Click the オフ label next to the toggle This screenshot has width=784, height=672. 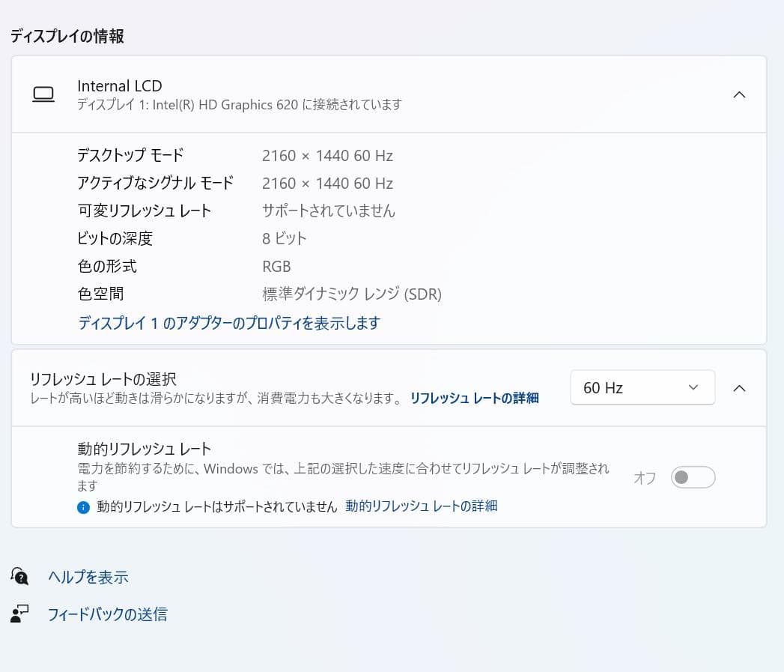tap(645, 477)
